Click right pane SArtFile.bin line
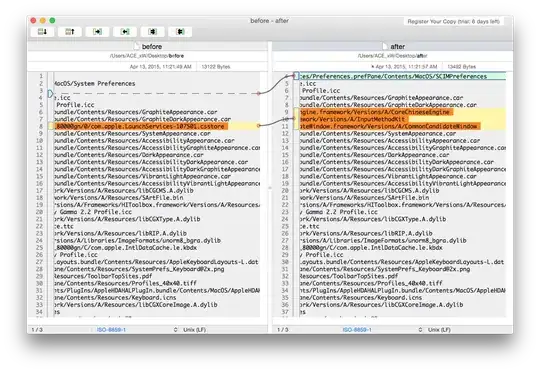 click(x=364, y=197)
